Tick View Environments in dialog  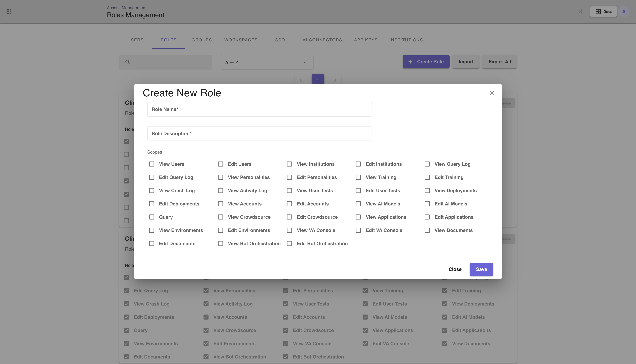(x=152, y=230)
